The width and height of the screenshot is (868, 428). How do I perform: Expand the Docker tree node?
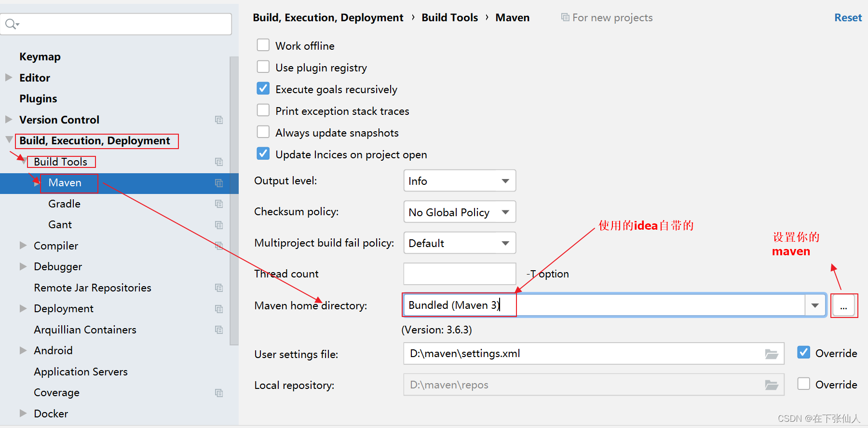[x=23, y=413]
